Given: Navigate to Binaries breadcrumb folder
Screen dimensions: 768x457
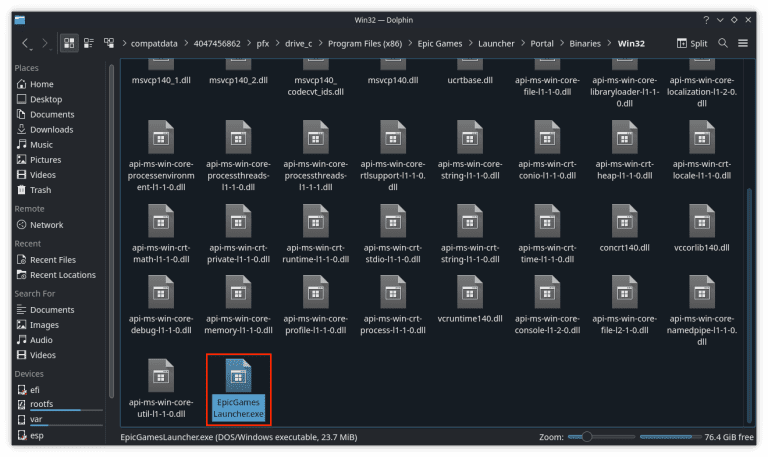Looking at the screenshot, I should [x=585, y=44].
